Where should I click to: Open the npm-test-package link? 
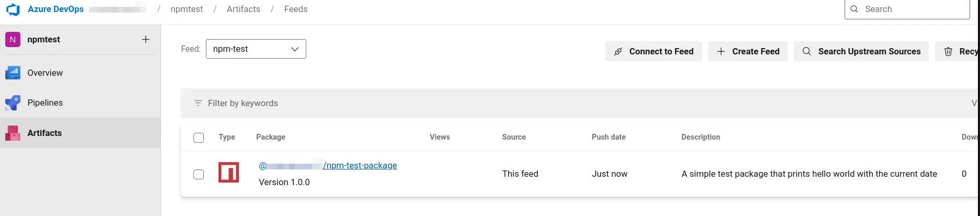click(x=328, y=165)
